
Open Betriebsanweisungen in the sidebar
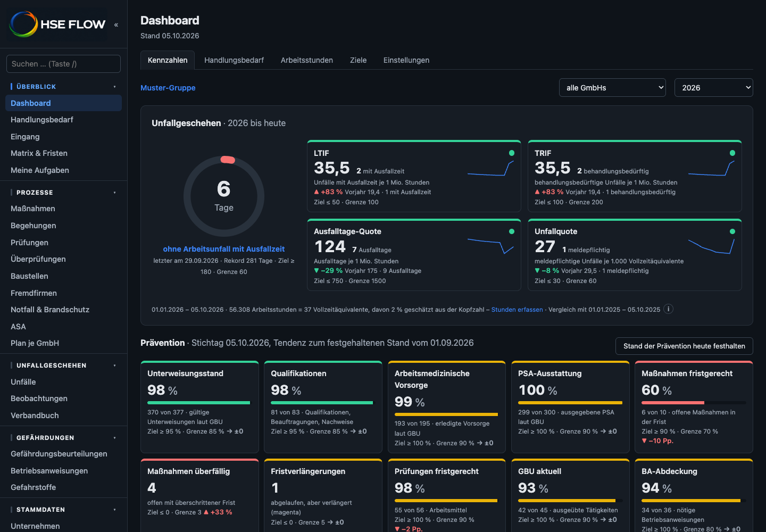[x=63, y=471]
